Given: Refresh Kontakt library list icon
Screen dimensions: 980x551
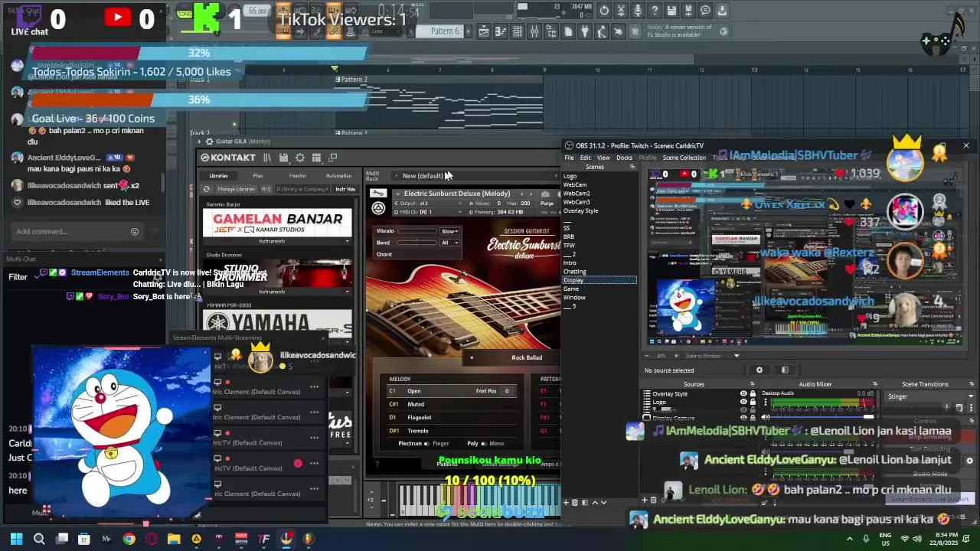Looking at the screenshot, I should pos(206,189).
